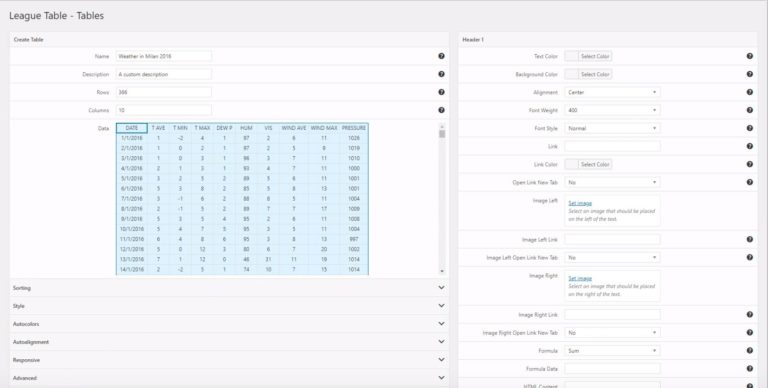Open help icon for Formula
The height and width of the screenshot is (388, 768).
click(749, 351)
